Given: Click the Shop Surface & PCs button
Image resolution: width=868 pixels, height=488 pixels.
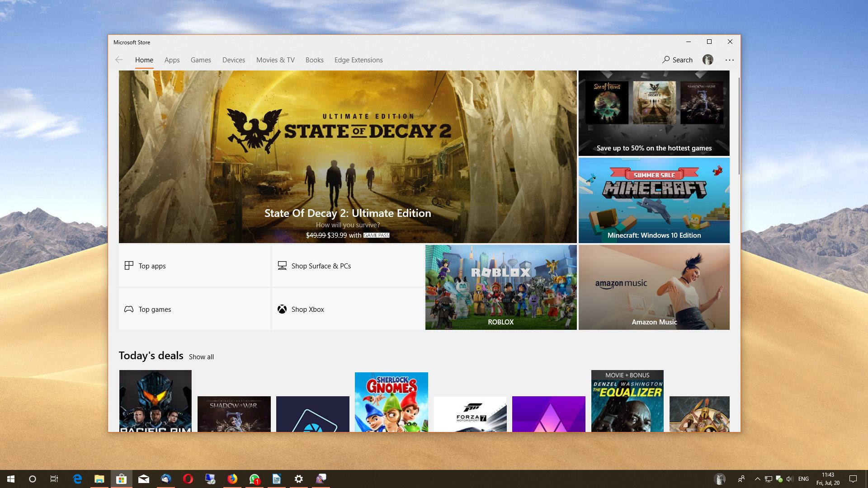Looking at the screenshot, I should (x=348, y=266).
